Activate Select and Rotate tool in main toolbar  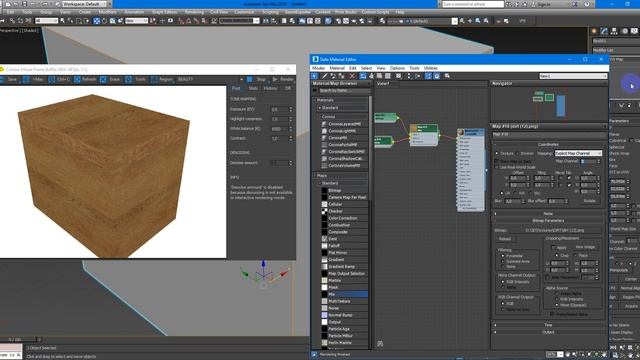point(104,21)
